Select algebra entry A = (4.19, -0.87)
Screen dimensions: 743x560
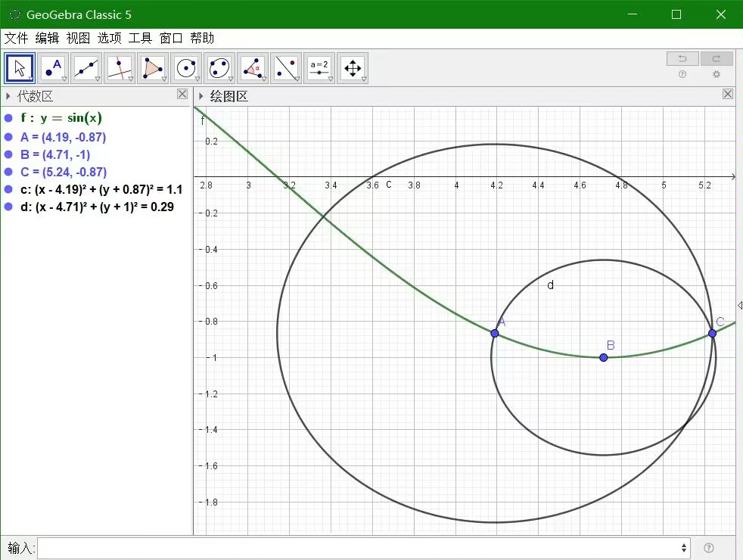pos(63,138)
